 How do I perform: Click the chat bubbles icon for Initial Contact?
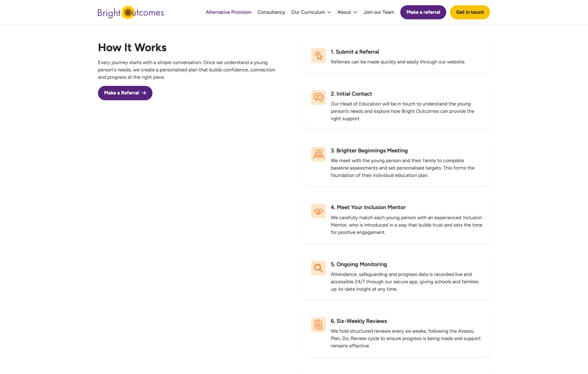[318, 97]
